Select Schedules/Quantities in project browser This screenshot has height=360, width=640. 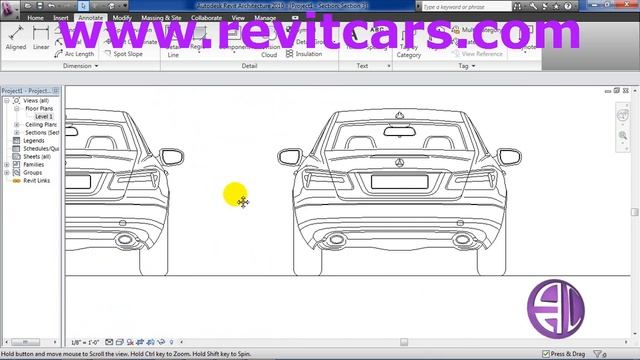(x=41, y=149)
